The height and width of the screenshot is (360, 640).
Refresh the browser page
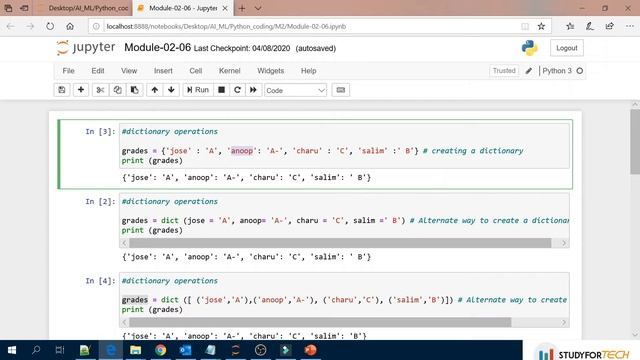pyautogui.click(x=50, y=26)
